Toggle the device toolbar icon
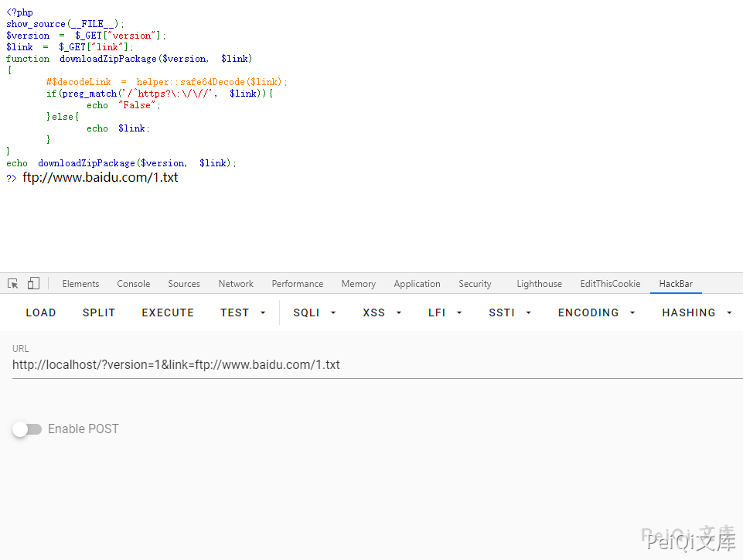This screenshot has width=743, height=560. point(33,284)
